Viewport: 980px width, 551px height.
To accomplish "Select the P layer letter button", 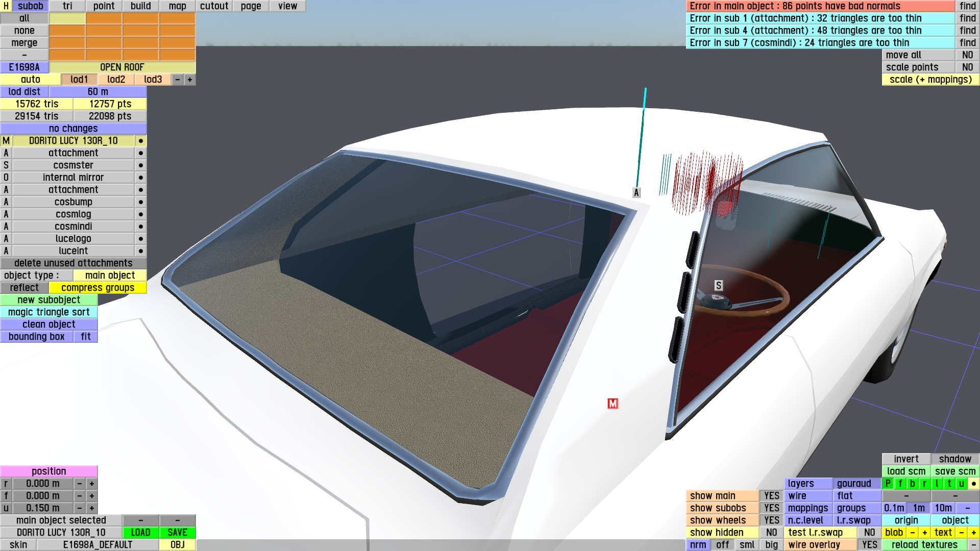I will [888, 483].
